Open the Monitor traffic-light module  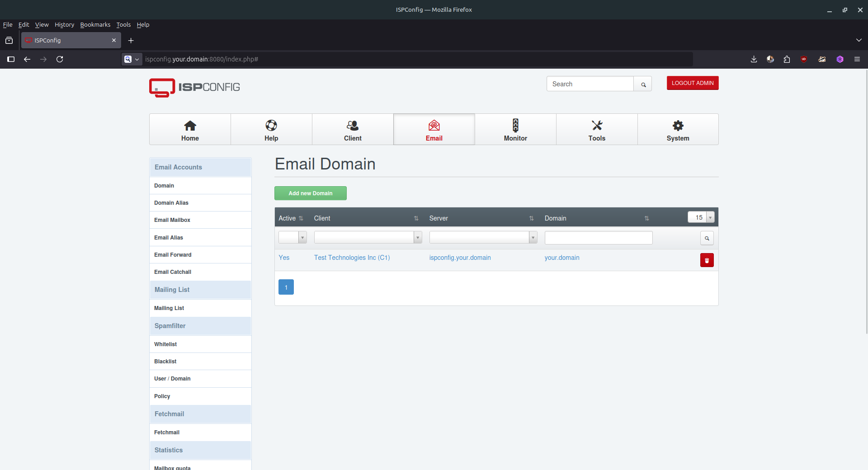(x=515, y=129)
